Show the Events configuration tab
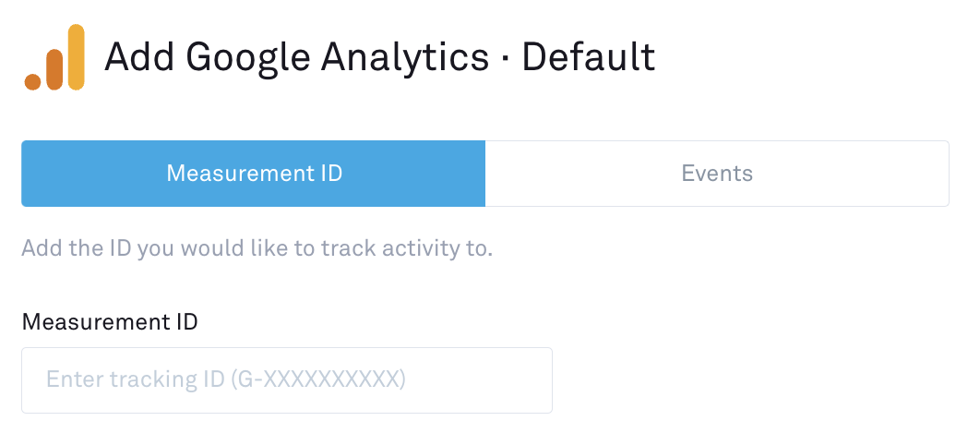Viewport: 980px width, 445px height. (717, 174)
